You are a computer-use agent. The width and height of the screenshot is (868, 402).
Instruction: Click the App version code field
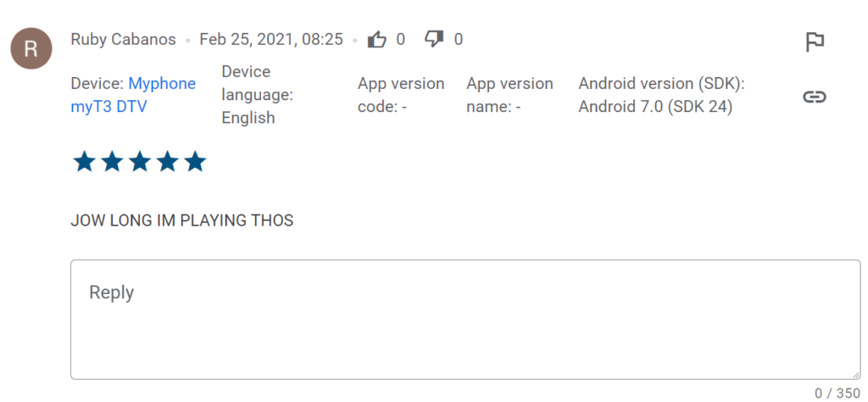(401, 95)
